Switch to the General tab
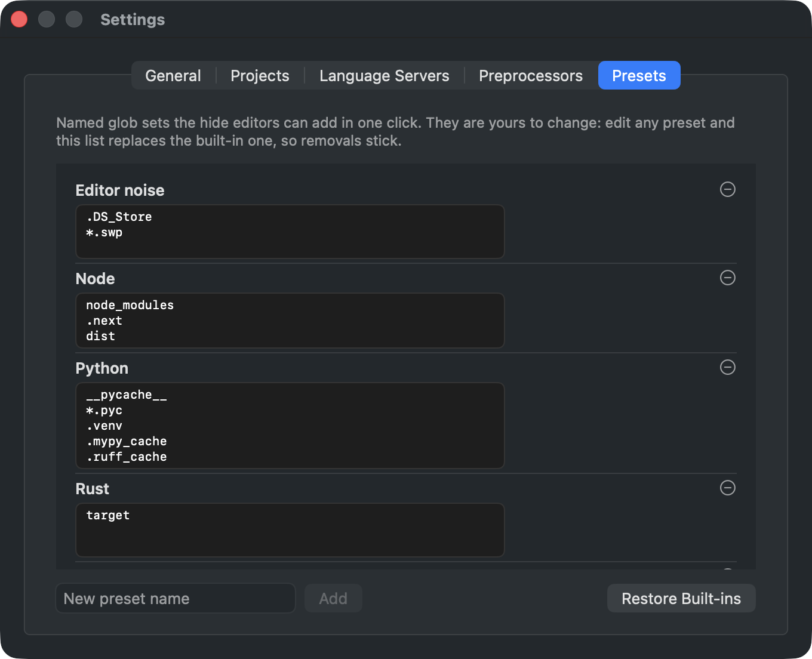The height and width of the screenshot is (659, 812). [173, 76]
